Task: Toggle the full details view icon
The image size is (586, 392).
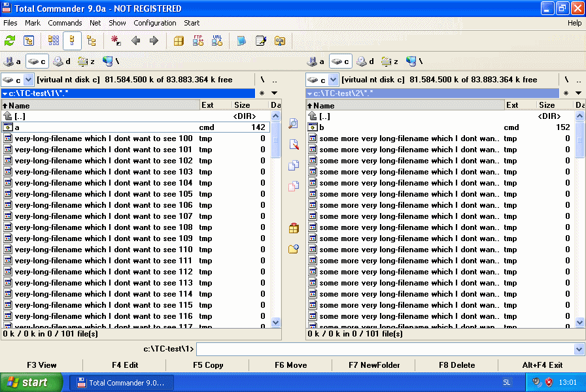Action: pos(72,41)
